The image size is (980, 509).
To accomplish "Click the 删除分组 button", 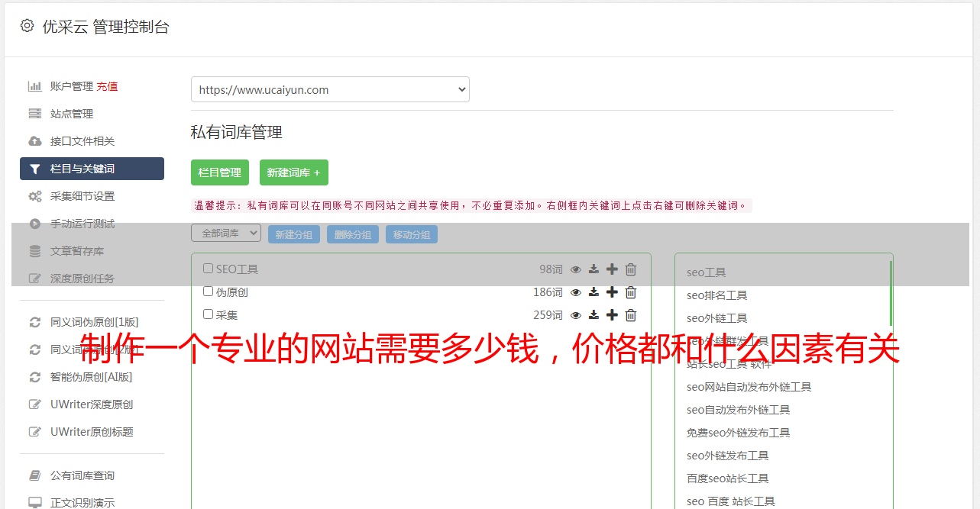I will (353, 234).
